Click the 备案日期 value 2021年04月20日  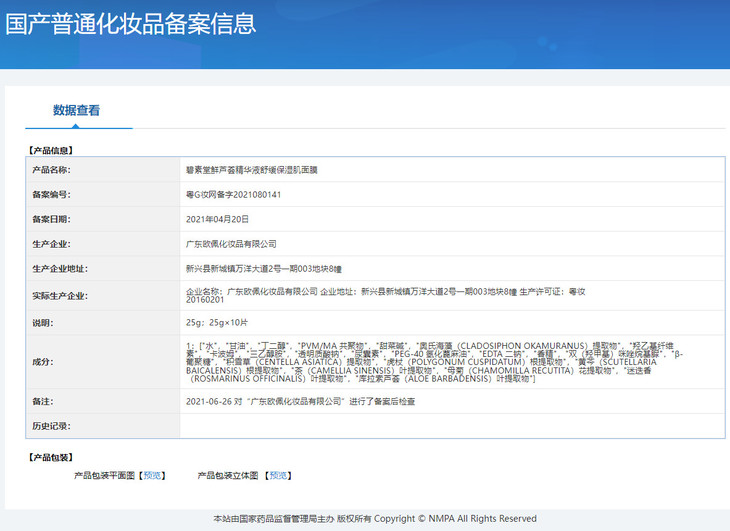point(217,219)
